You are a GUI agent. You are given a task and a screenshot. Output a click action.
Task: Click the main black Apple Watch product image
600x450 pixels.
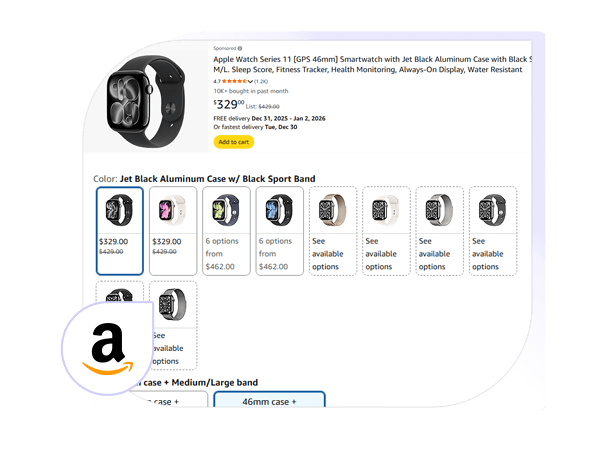[147, 102]
